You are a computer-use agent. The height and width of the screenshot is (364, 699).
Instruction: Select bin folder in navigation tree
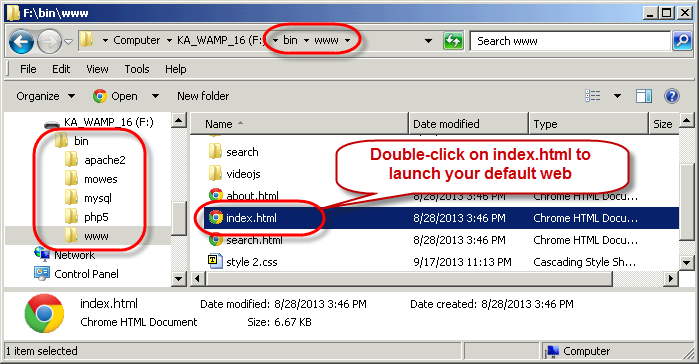click(81, 141)
